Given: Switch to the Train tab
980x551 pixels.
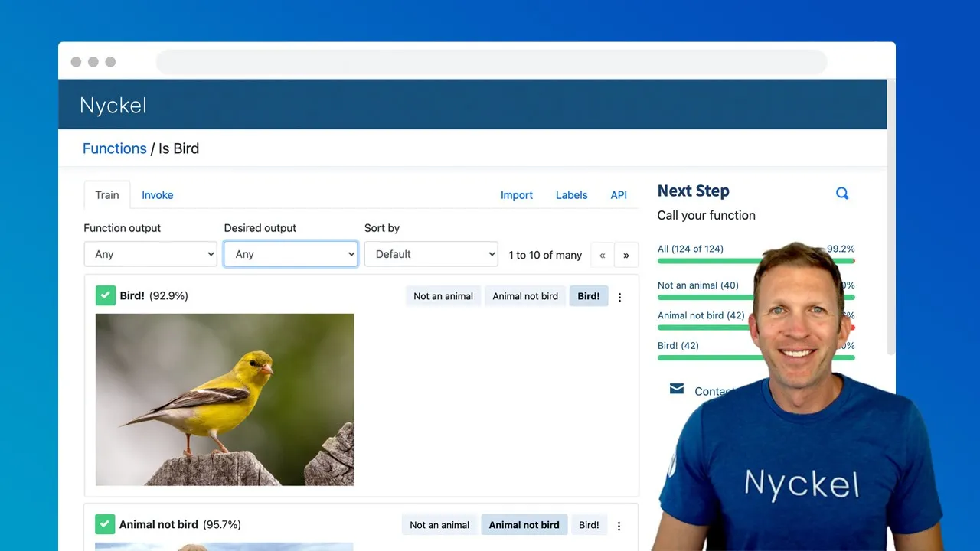Looking at the screenshot, I should [107, 195].
